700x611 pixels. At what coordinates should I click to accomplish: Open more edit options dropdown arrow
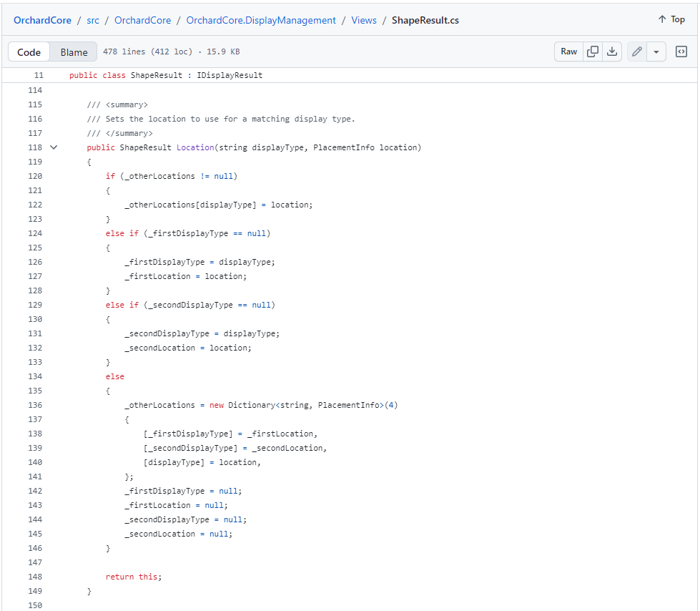(x=656, y=52)
